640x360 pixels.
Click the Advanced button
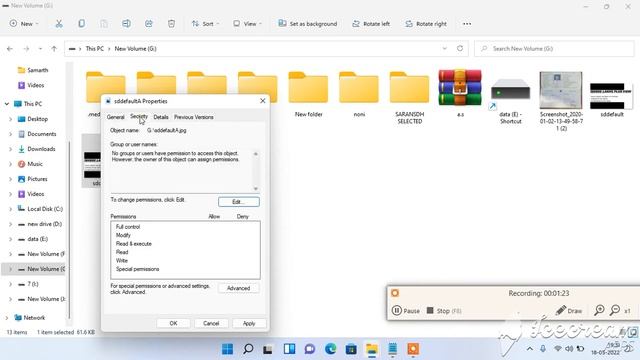tap(238, 288)
